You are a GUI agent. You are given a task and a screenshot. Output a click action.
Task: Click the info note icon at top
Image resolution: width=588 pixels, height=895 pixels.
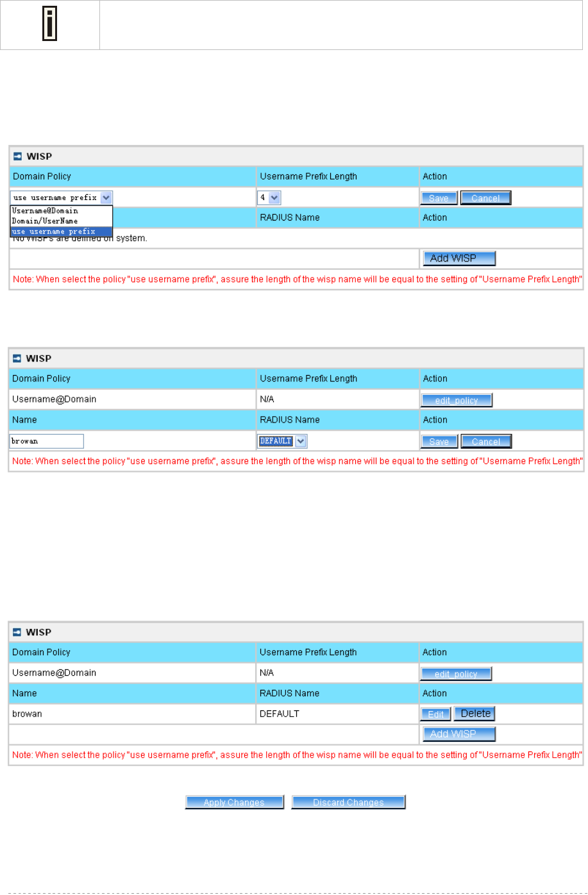tap(49, 24)
